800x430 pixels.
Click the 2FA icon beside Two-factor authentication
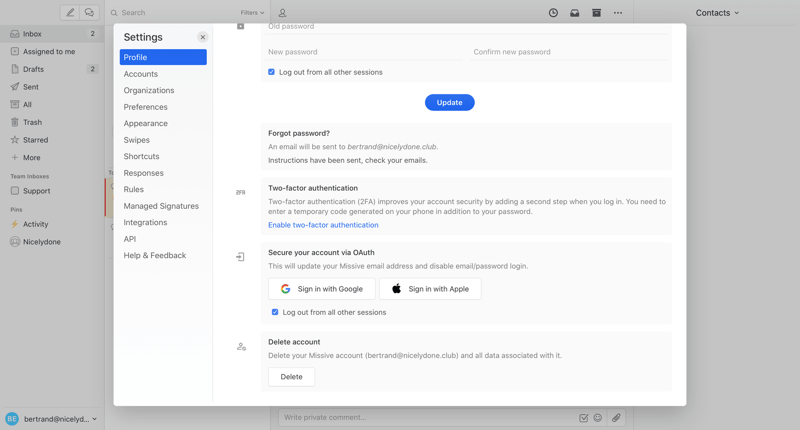(x=240, y=192)
